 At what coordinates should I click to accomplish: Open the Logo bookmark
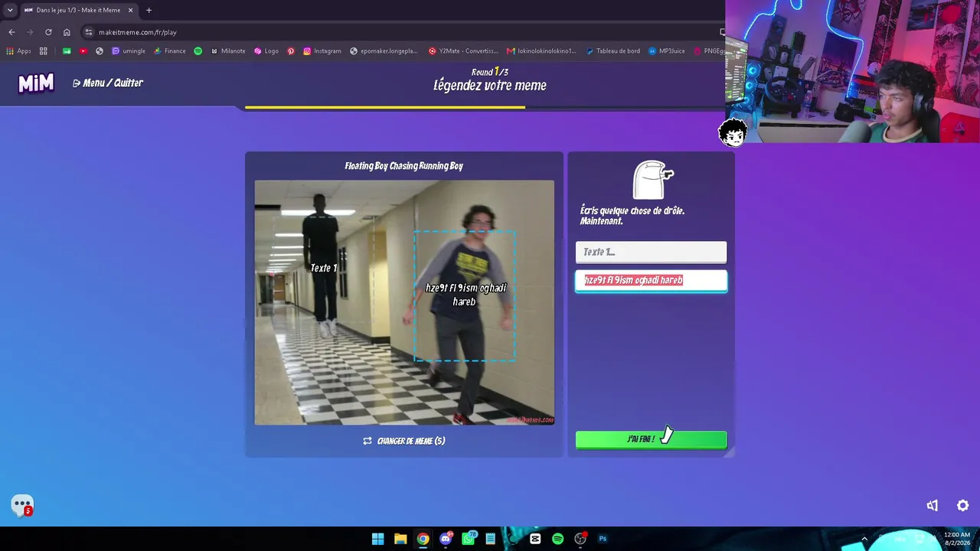coord(266,51)
